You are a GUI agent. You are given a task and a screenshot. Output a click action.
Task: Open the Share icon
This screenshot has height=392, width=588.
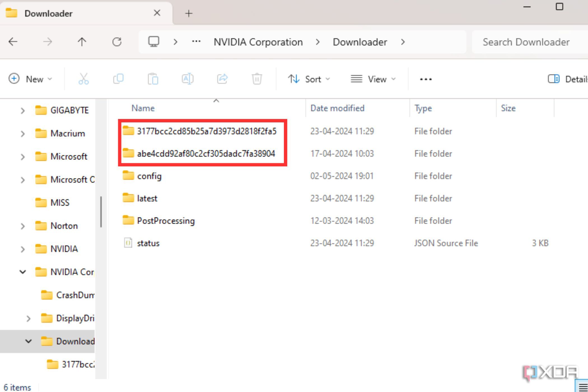tap(222, 79)
